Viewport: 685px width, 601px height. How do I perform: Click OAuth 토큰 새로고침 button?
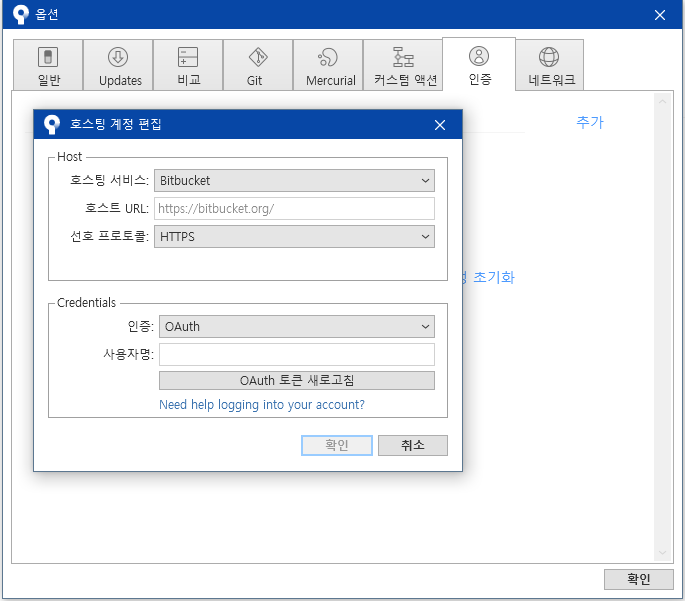coord(297,380)
